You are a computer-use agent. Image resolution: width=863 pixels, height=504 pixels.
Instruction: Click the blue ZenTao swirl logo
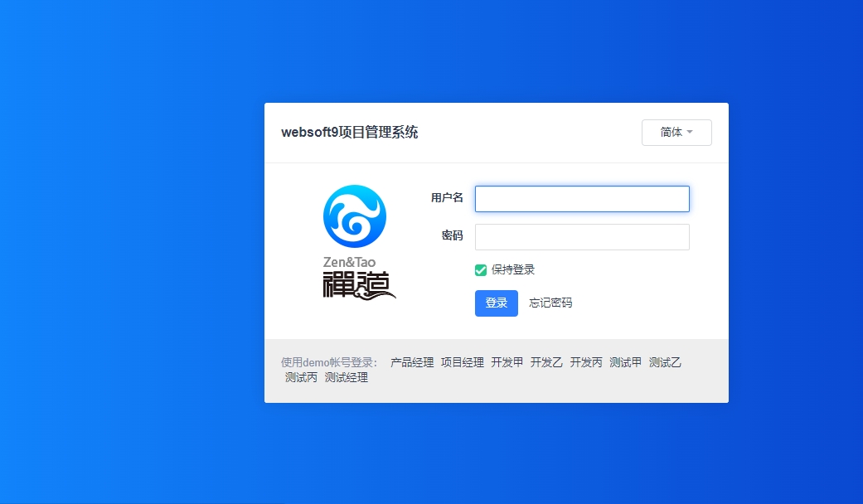point(354,216)
